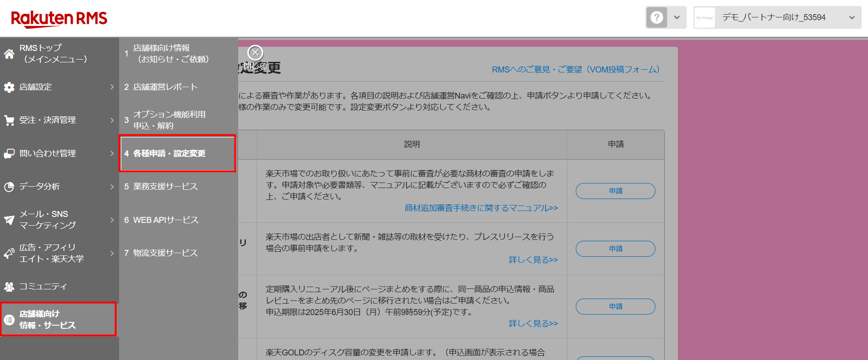Screen dimensions: 868x360
Task: Click the 受注・決済管理 menu label
Action: 48,120
